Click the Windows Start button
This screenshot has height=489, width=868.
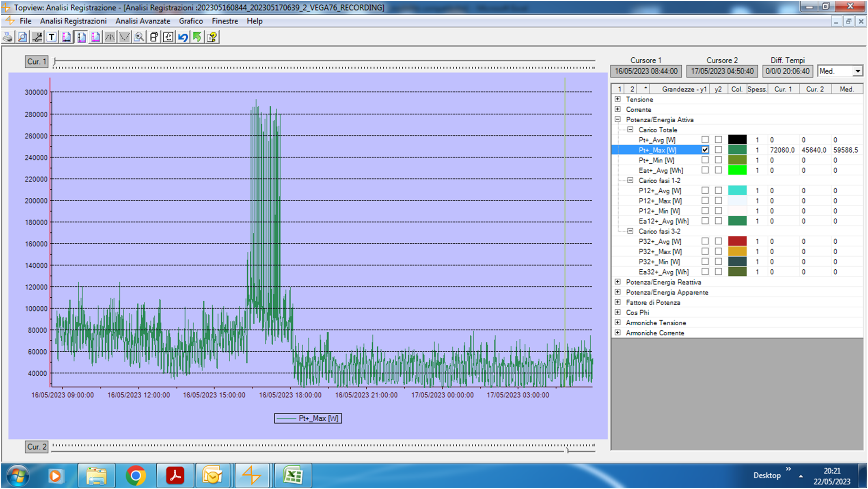point(17,476)
